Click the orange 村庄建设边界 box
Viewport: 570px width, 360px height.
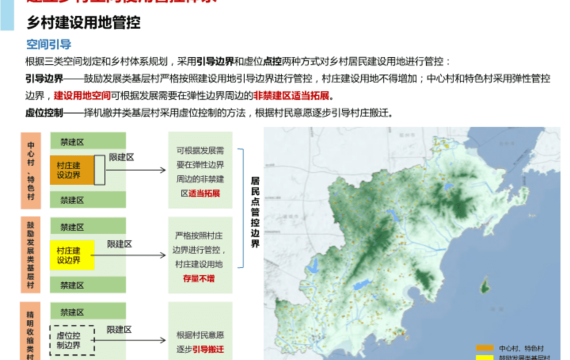72,170
